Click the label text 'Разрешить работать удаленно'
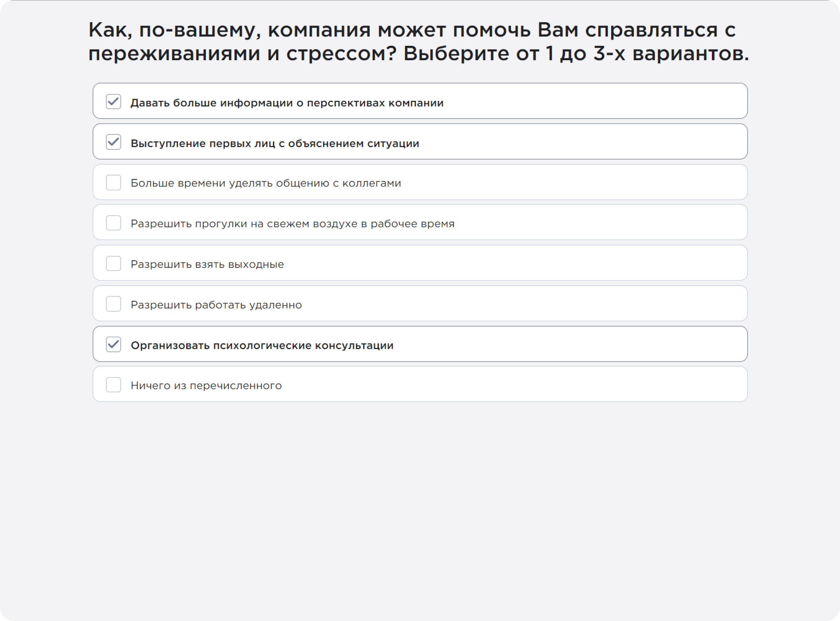 click(x=216, y=305)
